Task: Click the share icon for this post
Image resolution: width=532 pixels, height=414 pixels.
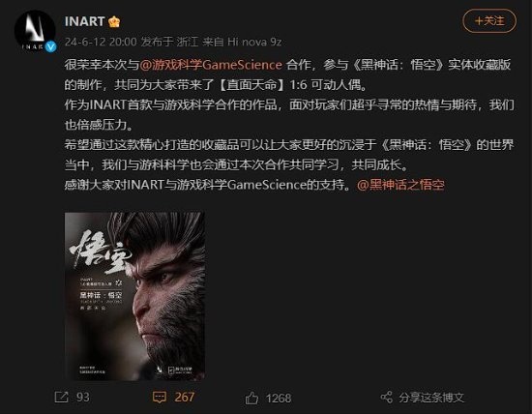Action: click(x=387, y=397)
